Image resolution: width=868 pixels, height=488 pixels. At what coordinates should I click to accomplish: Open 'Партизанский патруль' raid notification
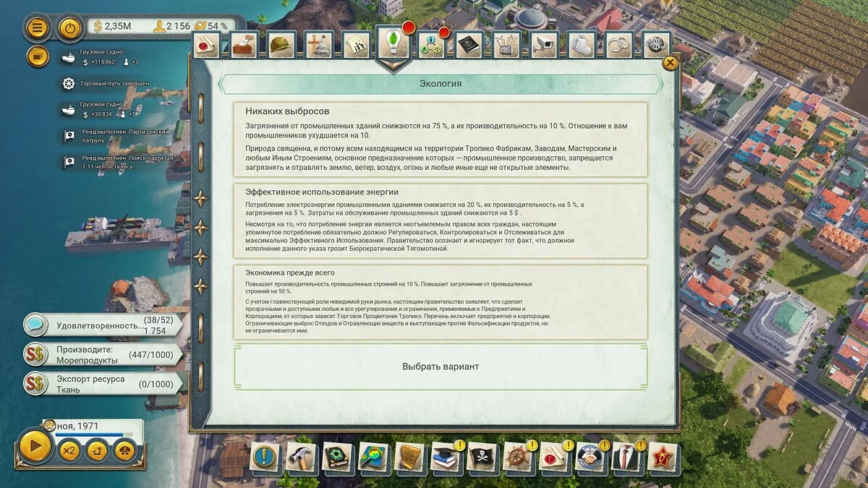point(116,136)
